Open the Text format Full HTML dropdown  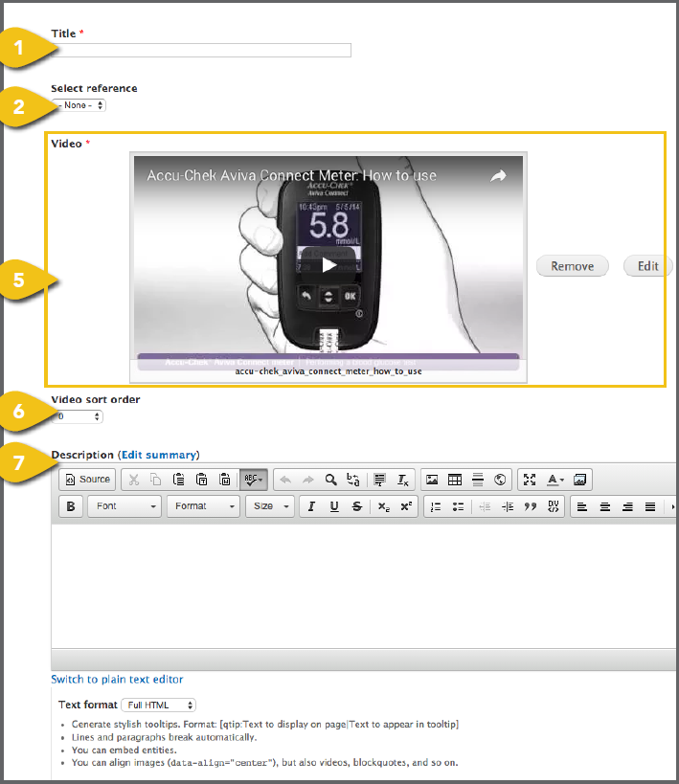[159, 705]
